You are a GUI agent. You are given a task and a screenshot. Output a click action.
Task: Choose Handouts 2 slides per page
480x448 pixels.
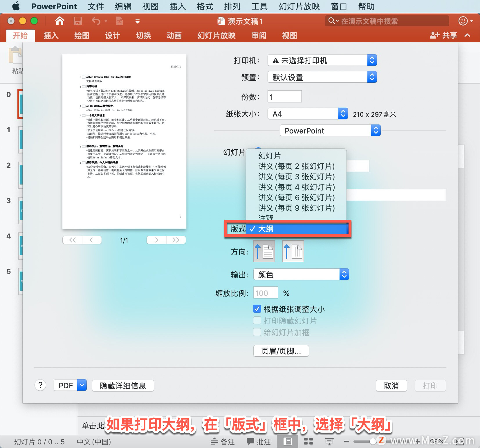click(296, 166)
